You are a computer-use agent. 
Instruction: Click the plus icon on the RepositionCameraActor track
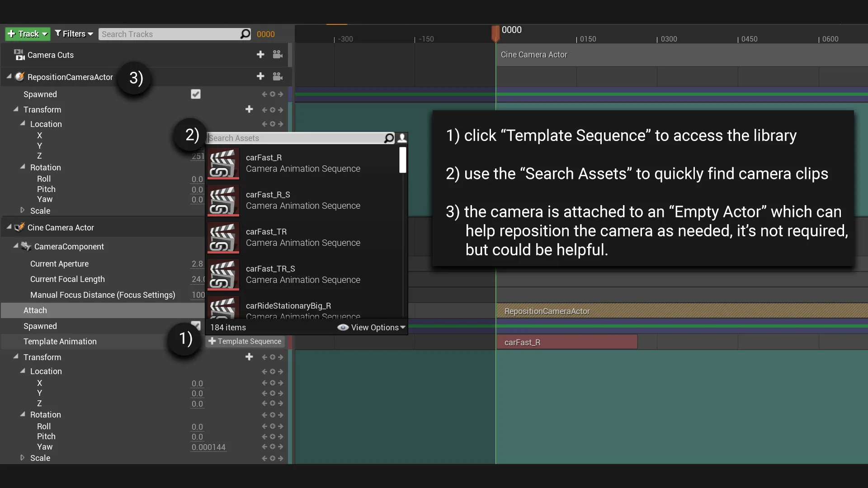pyautogui.click(x=260, y=76)
